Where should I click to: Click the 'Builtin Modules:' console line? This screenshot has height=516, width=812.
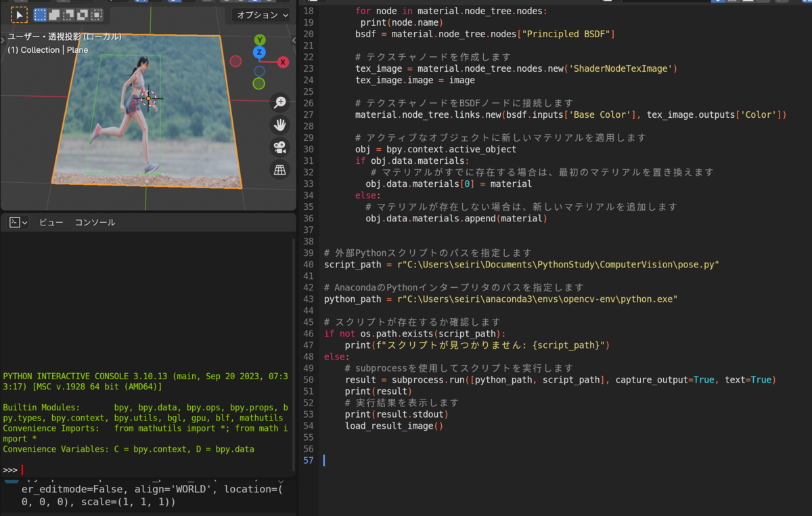145,408
